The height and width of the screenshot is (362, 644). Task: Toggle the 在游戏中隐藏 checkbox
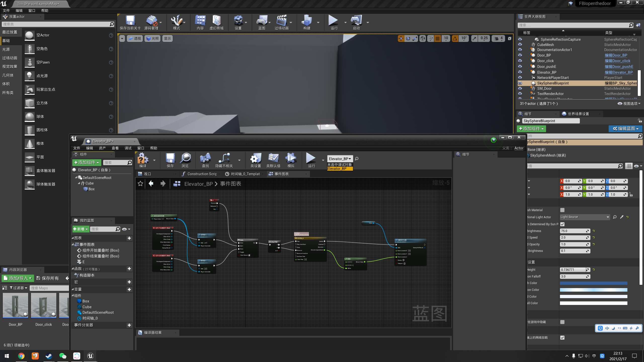[x=562, y=322]
